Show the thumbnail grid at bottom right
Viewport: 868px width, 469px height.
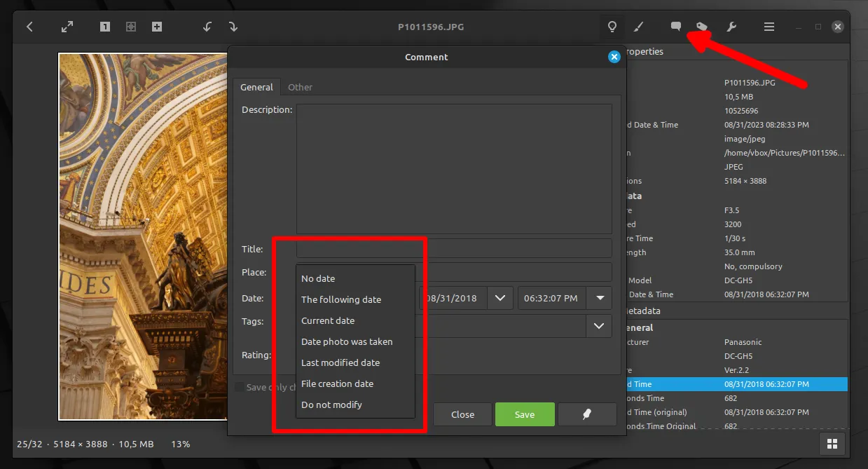pyautogui.click(x=832, y=443)
